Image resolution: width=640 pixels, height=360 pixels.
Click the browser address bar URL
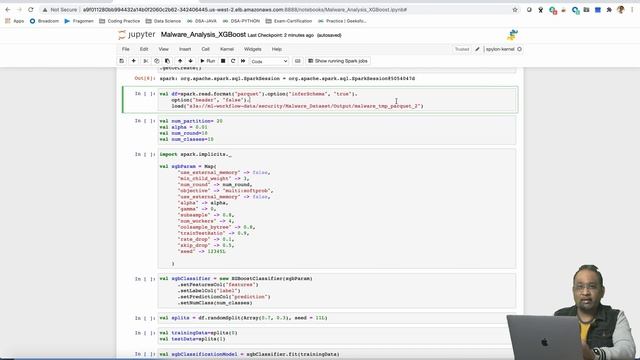click(244, 9)
